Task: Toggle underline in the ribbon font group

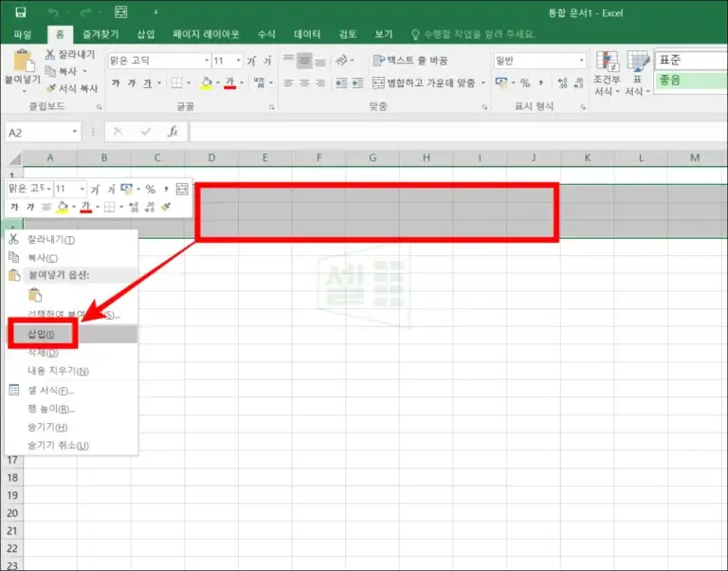Action: pos(147,83)
